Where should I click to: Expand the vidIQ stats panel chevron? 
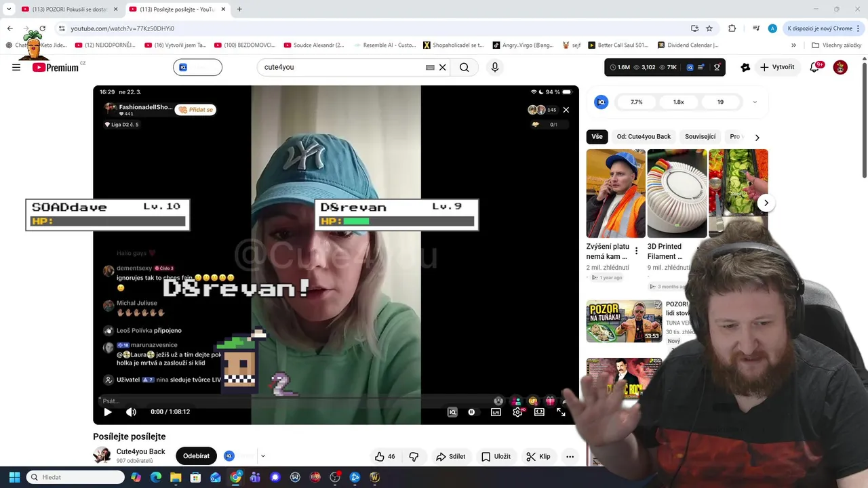pyautogui.click(x=755, y=102)
